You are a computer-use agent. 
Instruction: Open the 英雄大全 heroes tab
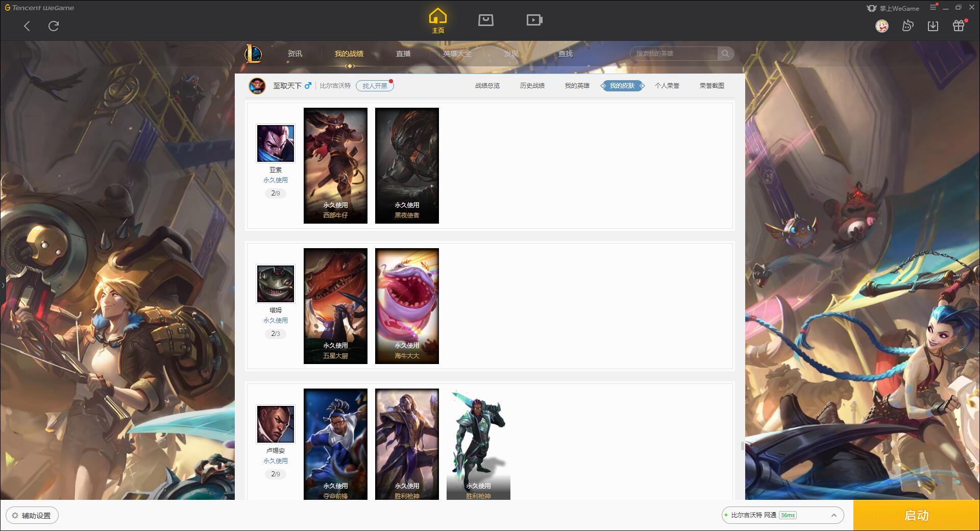click(457, 54)
